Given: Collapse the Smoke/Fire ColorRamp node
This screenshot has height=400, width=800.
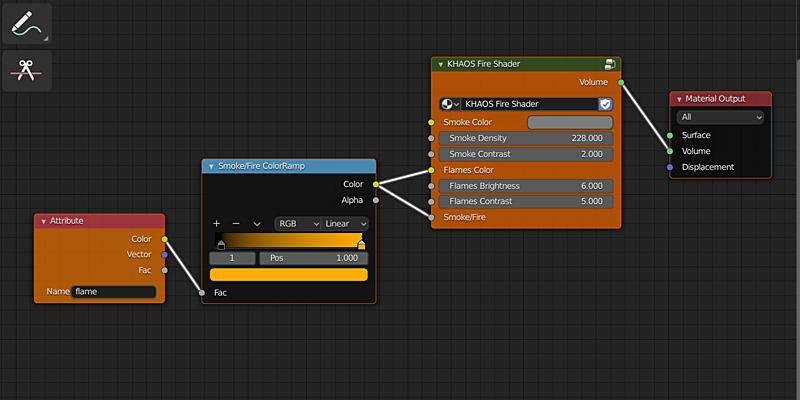Looking at the screenshot, I should click(x=211, y=166).
